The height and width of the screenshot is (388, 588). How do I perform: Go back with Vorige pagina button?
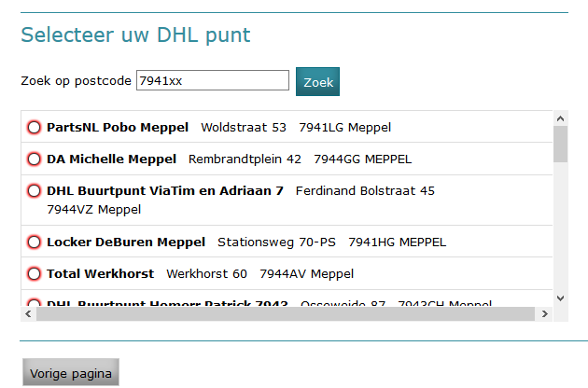click(71, 372)
